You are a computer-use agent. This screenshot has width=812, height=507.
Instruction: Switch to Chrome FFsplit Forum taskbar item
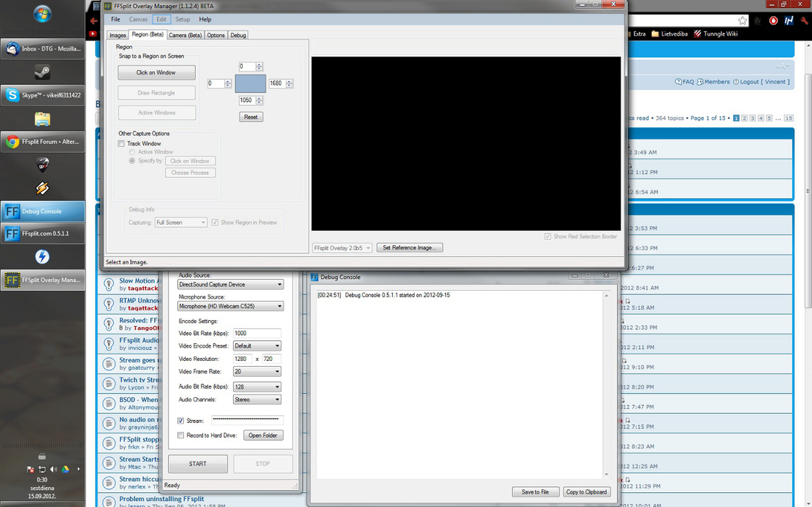pos(43,142)
